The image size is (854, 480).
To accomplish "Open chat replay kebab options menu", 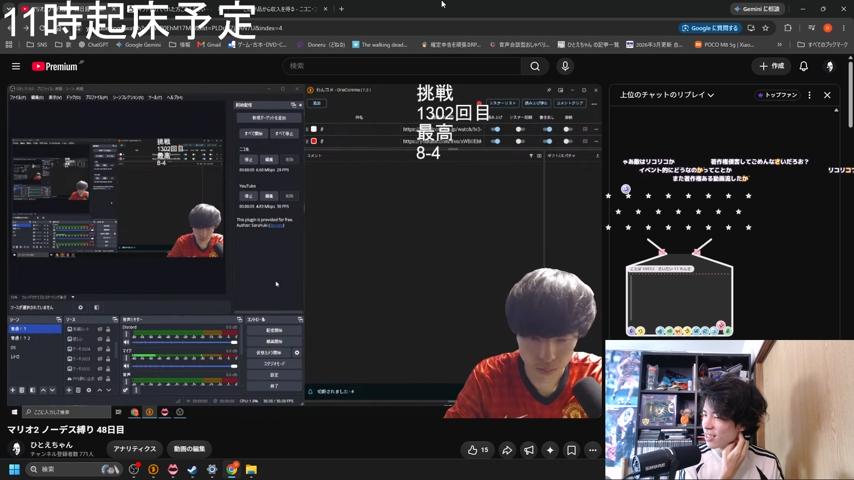I will pos(809,95).
